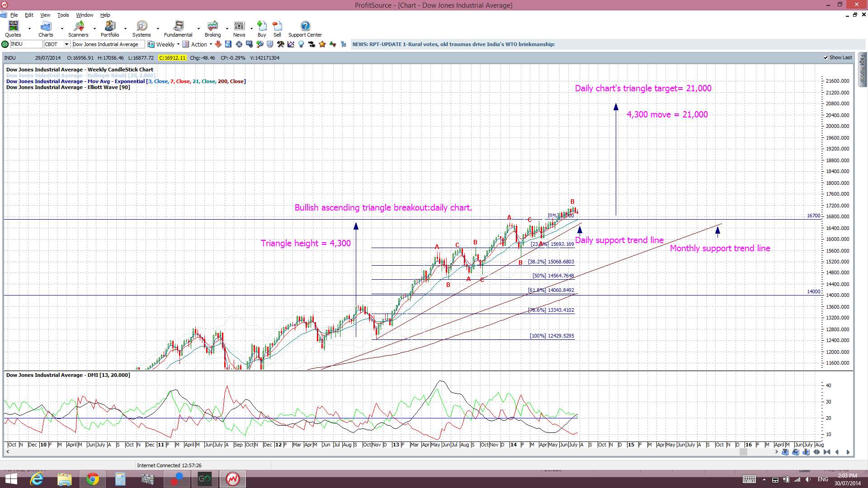The width and height of the screenshot is (868, 488).
Task: Expand the Charts dropdown arrow
Action: click(x=62, y=28)
